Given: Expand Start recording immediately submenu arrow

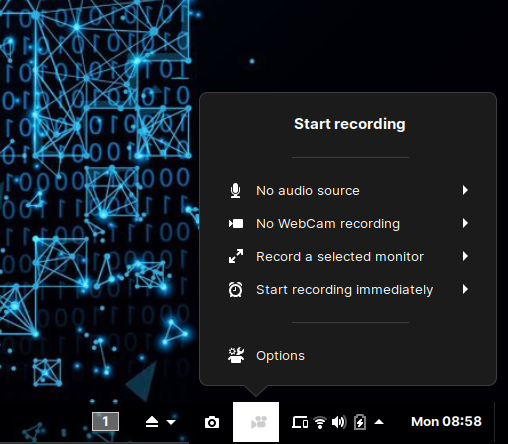Looking at the screenshot, I should (x=465, y=289).
